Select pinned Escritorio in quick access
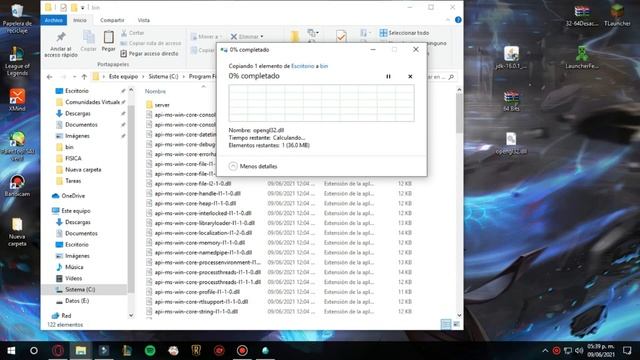The height and width of the screenshot is (360, 640). coord(77,91)
